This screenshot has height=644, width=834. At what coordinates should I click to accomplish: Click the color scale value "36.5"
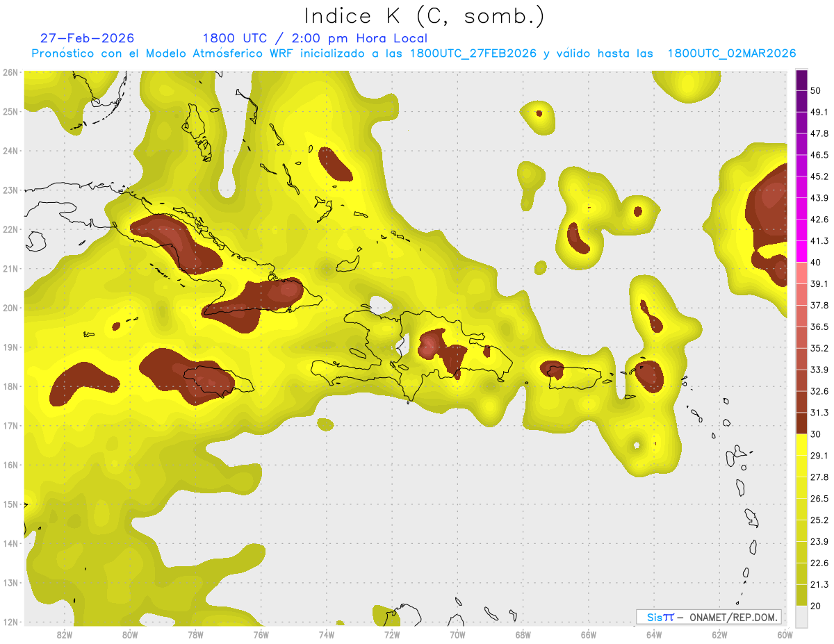(819, 327)
